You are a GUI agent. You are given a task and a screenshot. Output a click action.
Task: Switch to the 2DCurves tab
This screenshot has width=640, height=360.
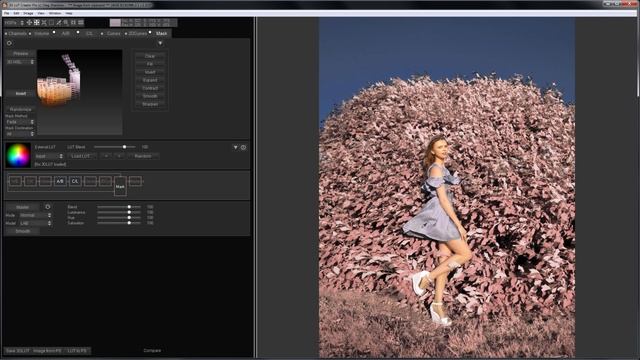click(x=138, y=33)
